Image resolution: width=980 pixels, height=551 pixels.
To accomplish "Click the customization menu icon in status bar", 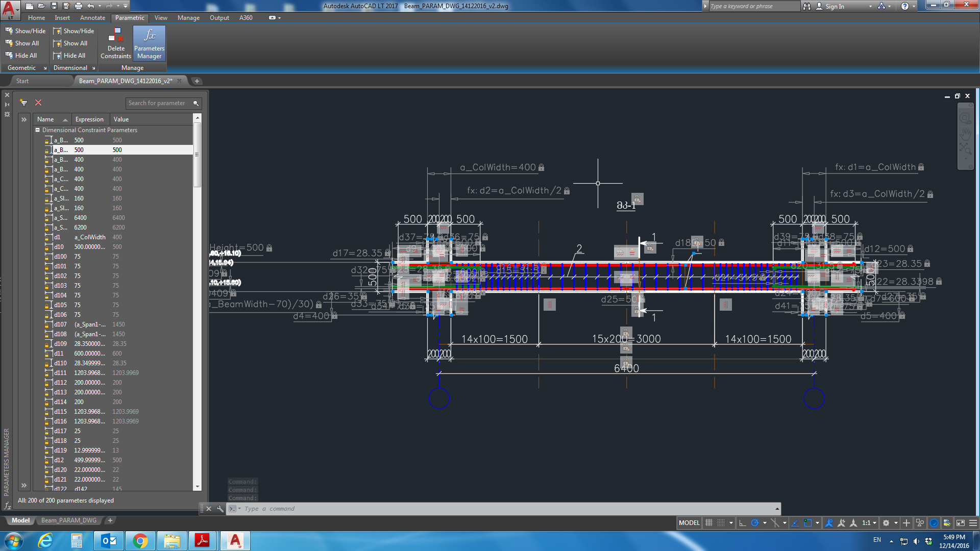I will 973,523.
